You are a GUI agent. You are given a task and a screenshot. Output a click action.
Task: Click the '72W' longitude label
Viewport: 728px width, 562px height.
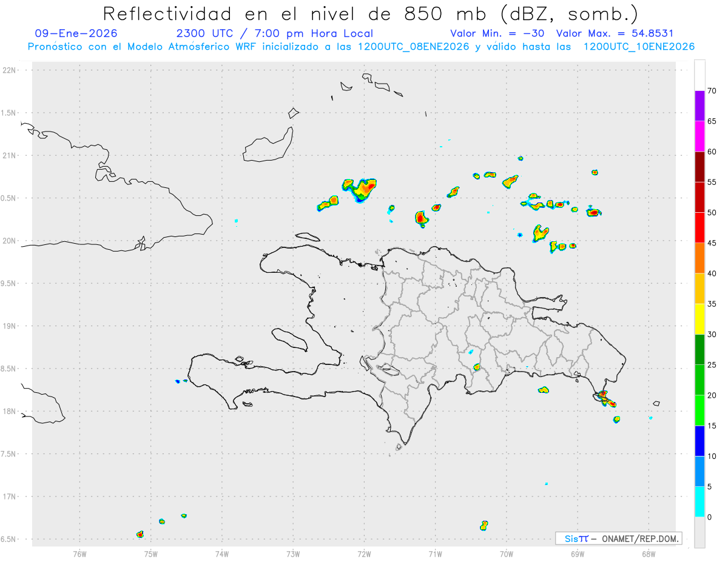[364, 554]
